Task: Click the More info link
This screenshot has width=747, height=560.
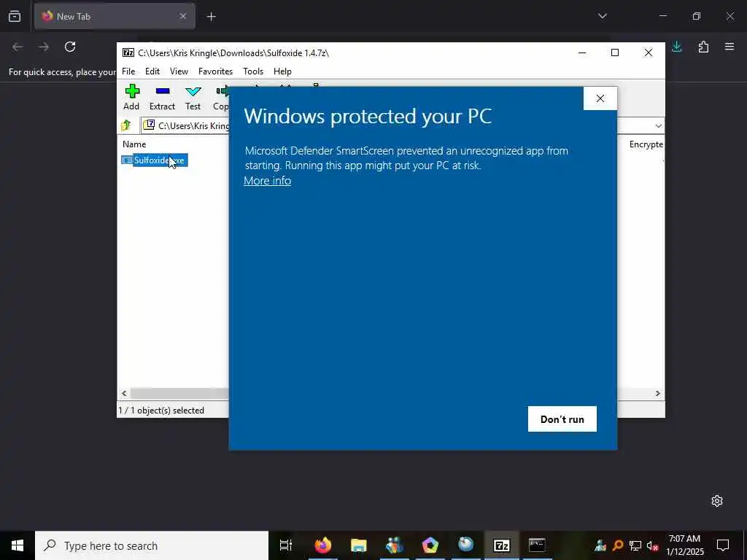Action: pos(267,181)
